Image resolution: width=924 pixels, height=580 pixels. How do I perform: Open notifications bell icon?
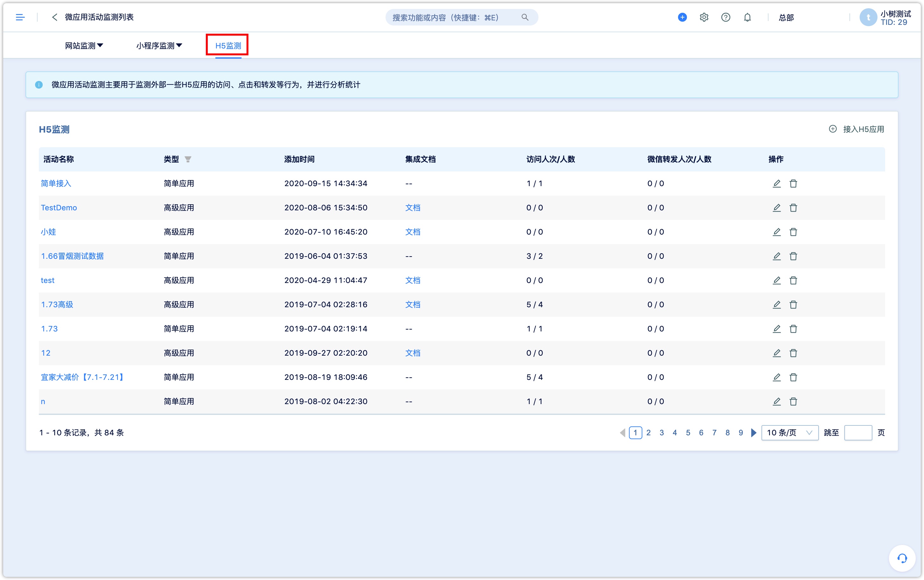(x=747, y=17)
